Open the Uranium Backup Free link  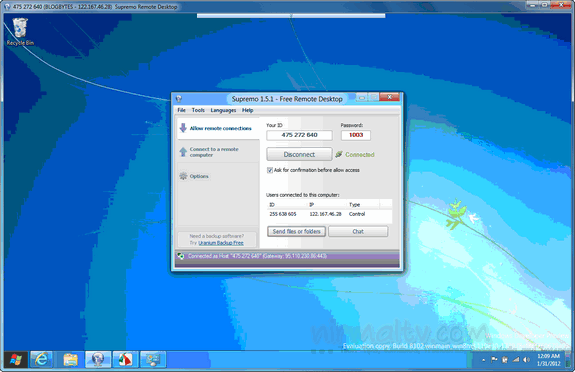(x=221, y=243)
